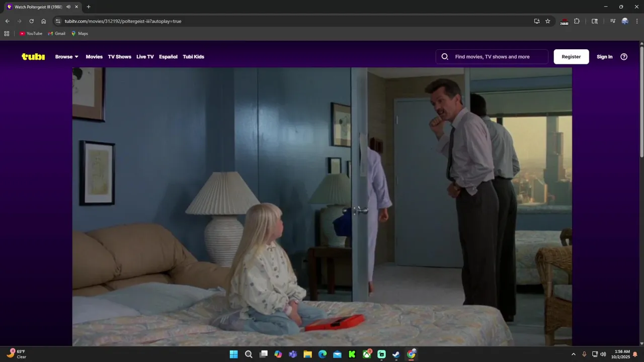Open the browser home page
The image size is (644, 362).
(x=43, y=21)
